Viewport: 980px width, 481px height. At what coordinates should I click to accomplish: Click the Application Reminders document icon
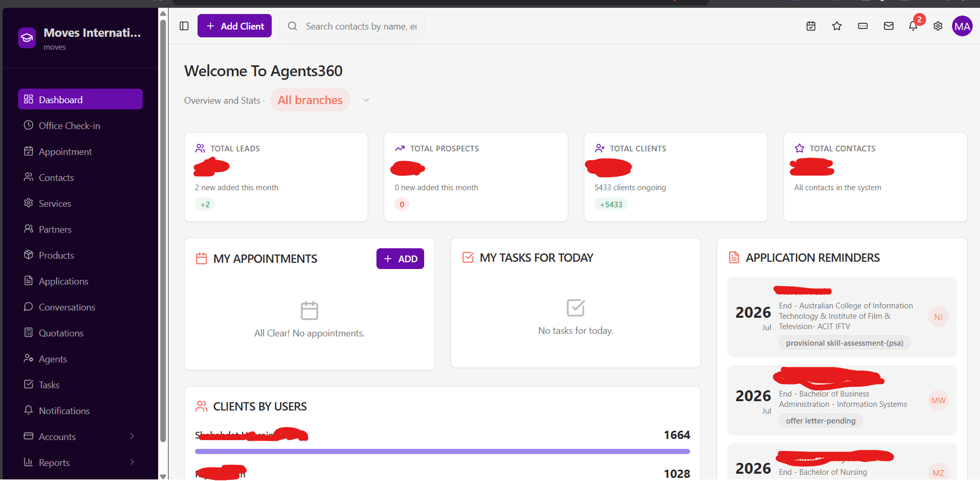734,257
